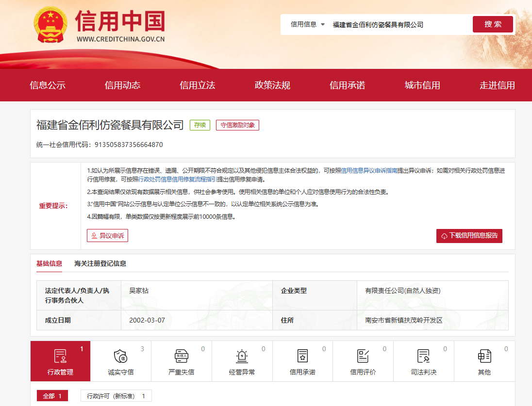
Task: Click the company name search field
Action: click(398, 25)
